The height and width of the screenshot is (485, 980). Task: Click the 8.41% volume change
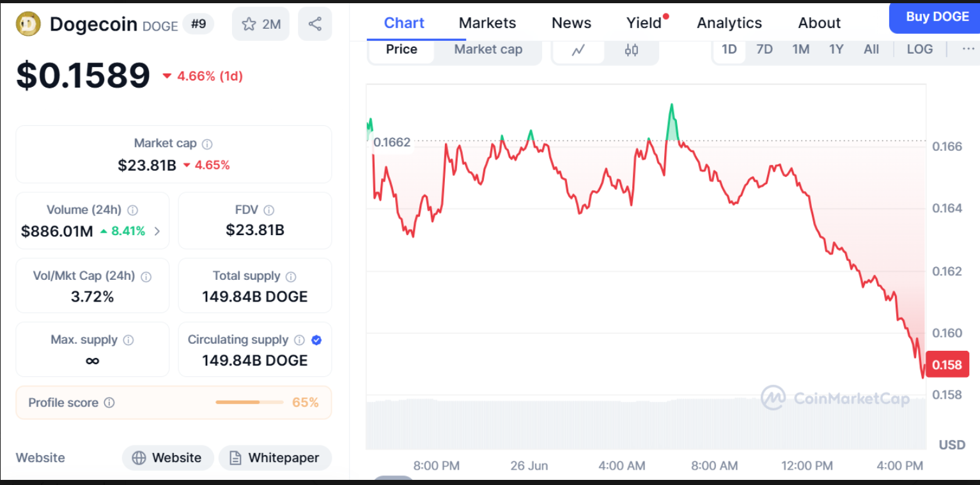pyautogui.click(x=122, y=231)
